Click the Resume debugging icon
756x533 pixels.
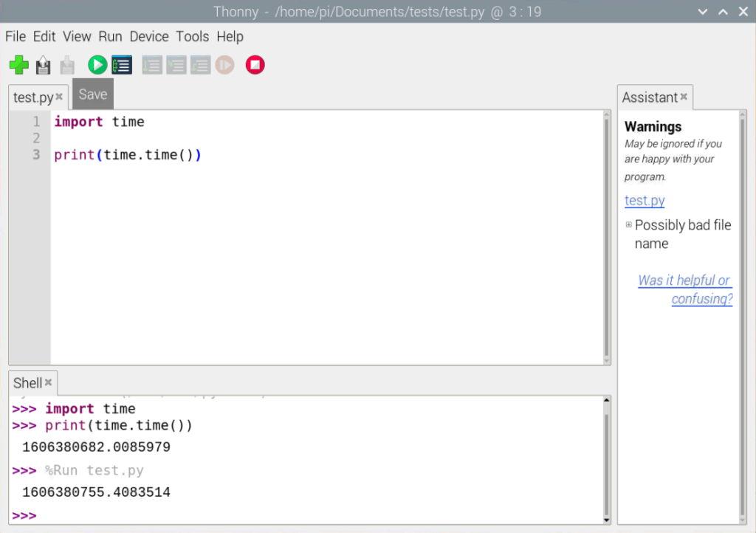tap(224, 65)
